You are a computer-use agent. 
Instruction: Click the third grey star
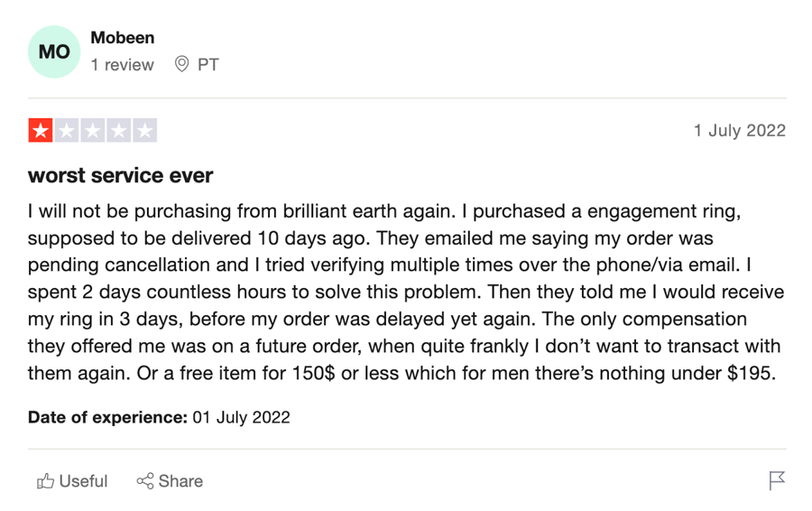tap(93, 131)
